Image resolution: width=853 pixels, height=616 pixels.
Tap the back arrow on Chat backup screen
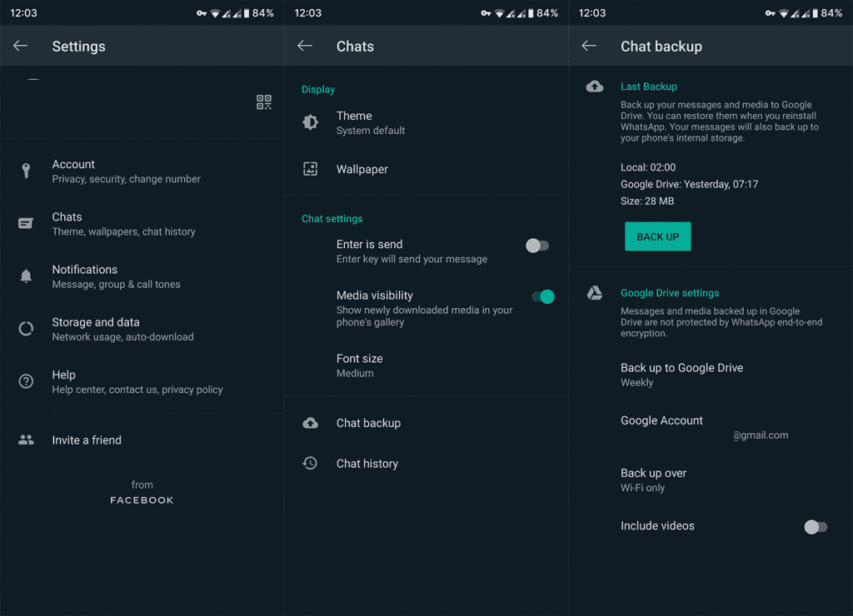click(589, 46)
